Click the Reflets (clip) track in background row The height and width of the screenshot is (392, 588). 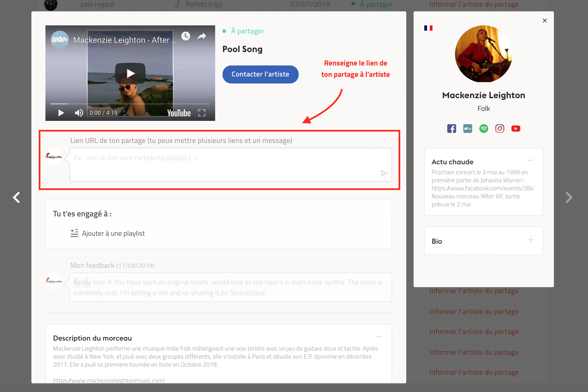(x=204, y=4)
